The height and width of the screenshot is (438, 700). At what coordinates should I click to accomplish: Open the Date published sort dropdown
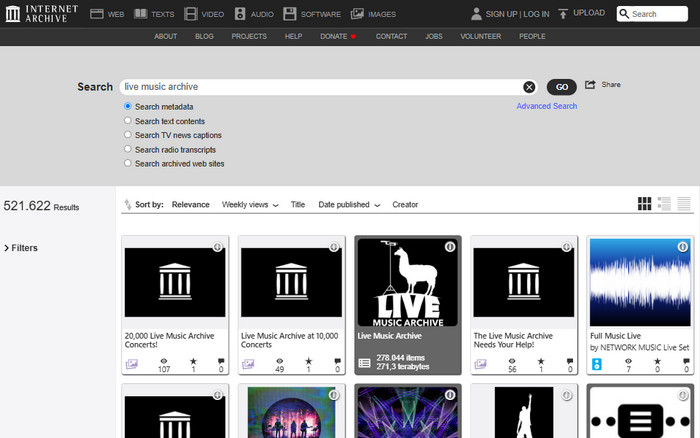pos(349,205)
